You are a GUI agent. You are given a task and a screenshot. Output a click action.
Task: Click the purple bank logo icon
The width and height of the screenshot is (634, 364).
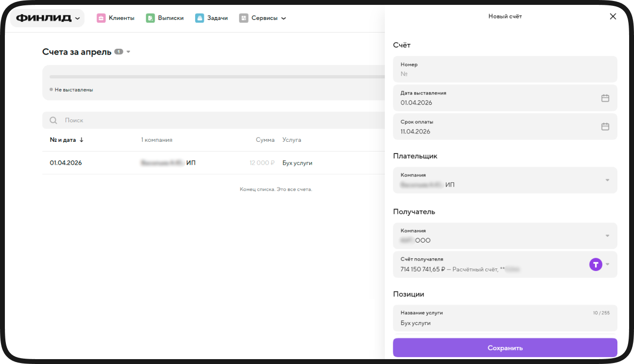click(x=596, y=265)
